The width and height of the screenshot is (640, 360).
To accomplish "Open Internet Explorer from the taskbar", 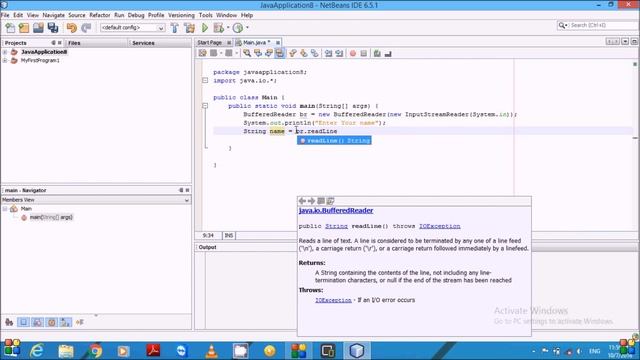I will 38,351.
